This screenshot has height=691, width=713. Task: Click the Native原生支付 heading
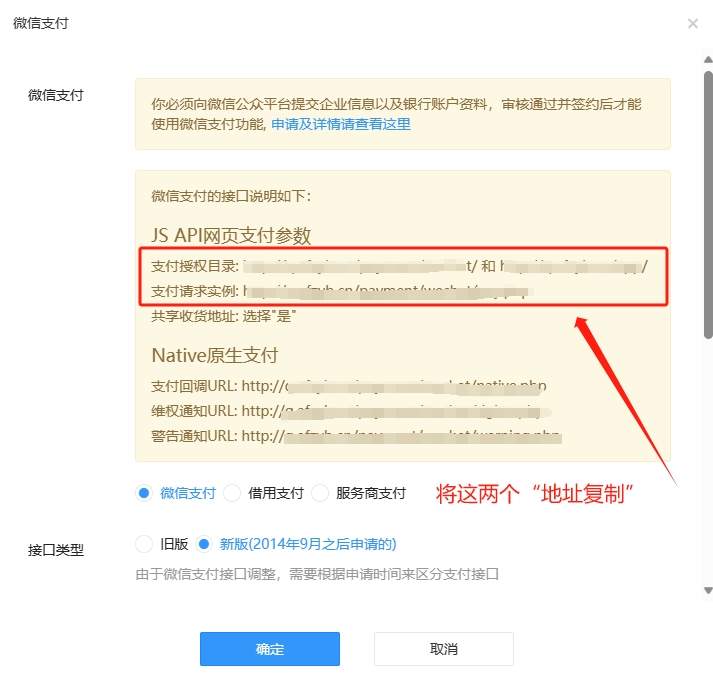point(215,356)
